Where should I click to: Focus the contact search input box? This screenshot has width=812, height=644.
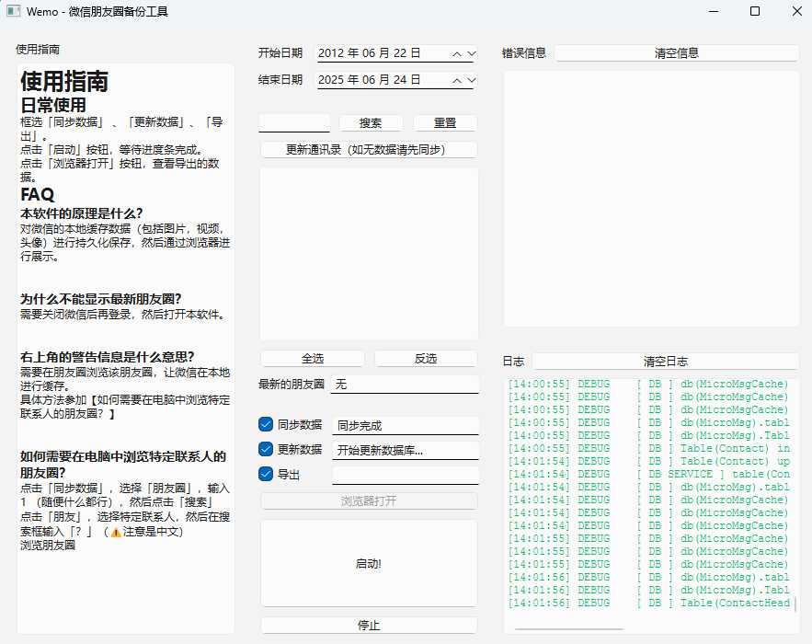(294, 122)
